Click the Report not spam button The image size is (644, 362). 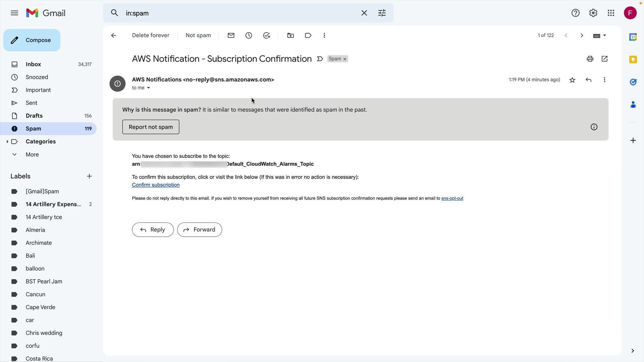pos(151,127)
